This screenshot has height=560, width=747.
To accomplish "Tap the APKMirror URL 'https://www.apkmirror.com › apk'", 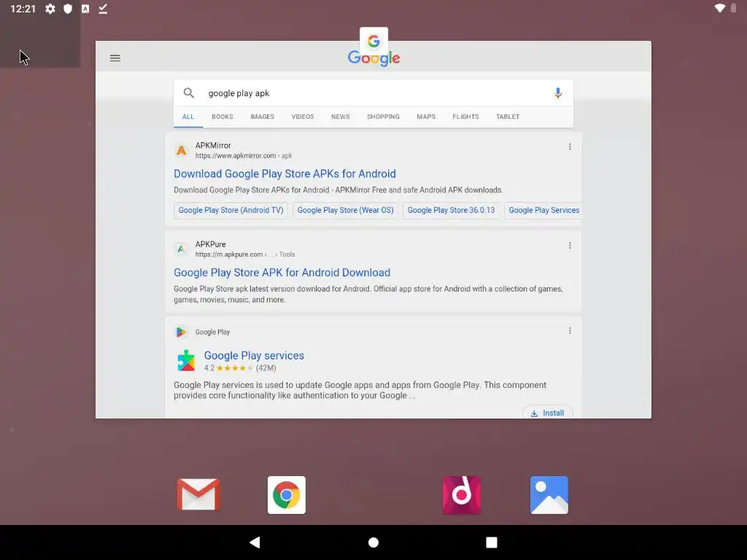I will tap(244, 156).
